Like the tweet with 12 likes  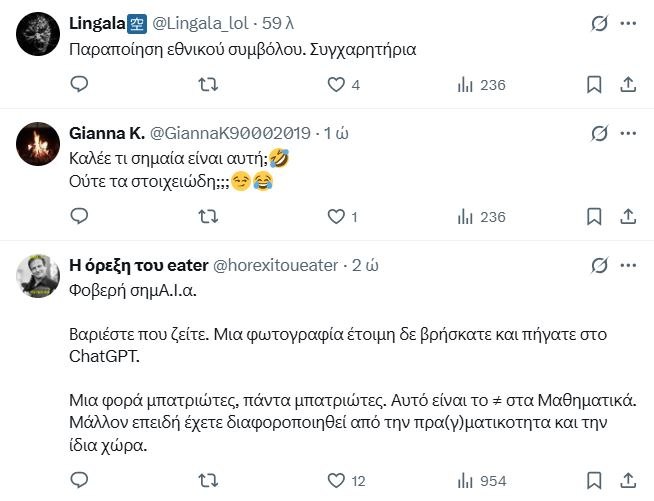(337, 479)
